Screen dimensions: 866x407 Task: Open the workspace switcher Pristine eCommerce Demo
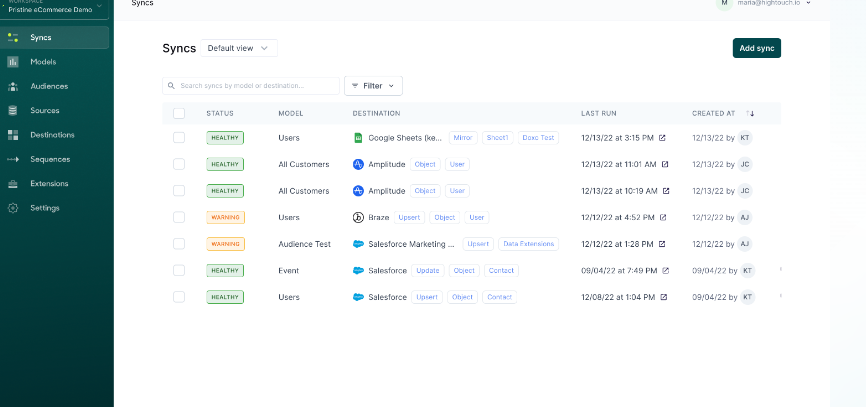[55, 8]
